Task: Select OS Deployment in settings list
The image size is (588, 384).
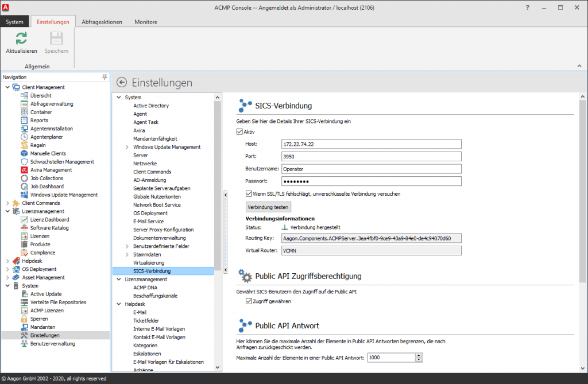Action: click(x=150, y=213)
